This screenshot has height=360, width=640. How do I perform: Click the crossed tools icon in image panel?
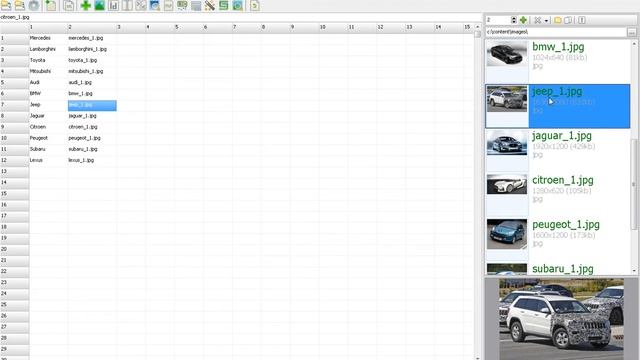(x=538, y=20)
